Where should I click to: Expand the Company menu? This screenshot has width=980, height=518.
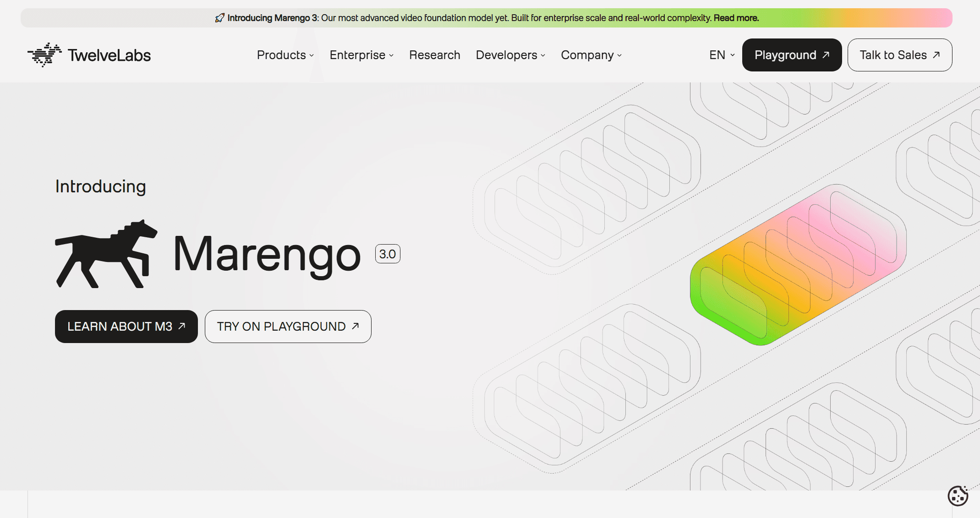point(591,55)
